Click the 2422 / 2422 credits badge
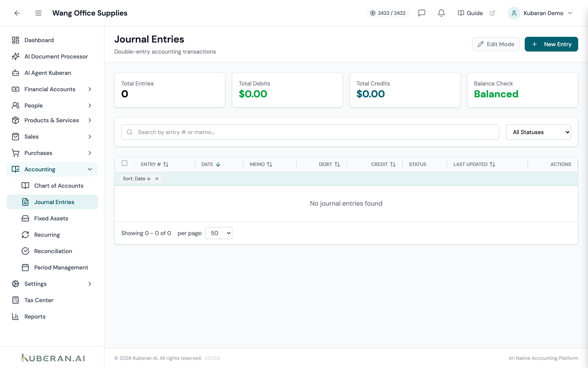This screenshot has height=368, width=588. point(388,13)
